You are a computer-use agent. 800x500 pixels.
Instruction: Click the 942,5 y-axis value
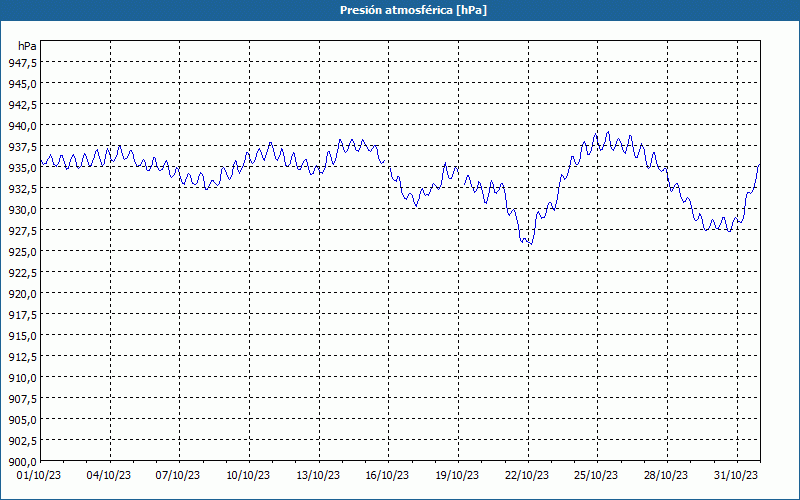22,105
